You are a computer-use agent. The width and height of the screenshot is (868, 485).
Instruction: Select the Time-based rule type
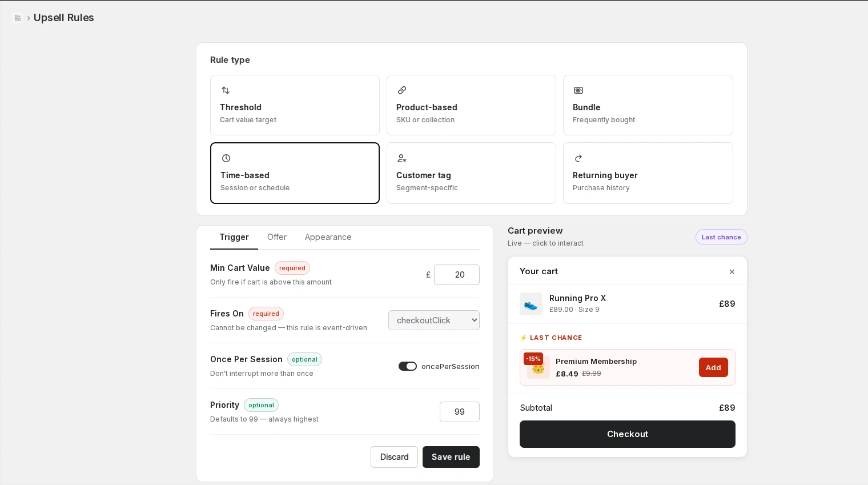coord(295,173)
